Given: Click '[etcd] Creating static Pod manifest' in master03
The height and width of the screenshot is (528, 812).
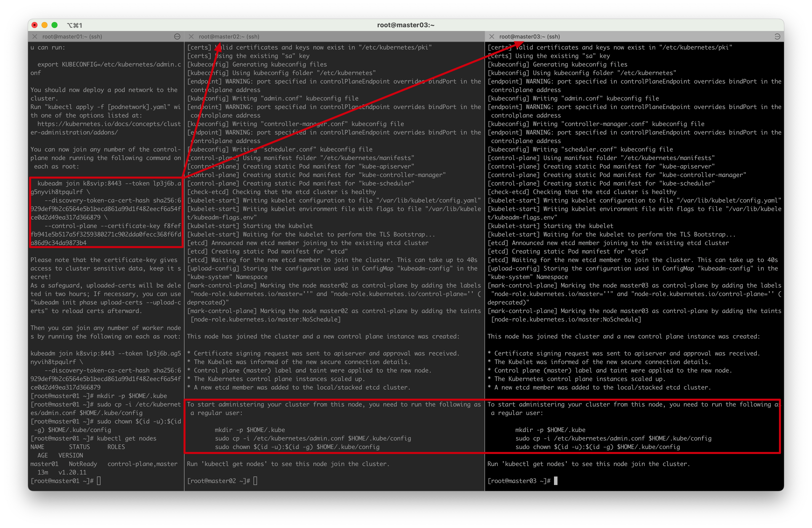Looking at the screenshot, I should click(568, 251).
